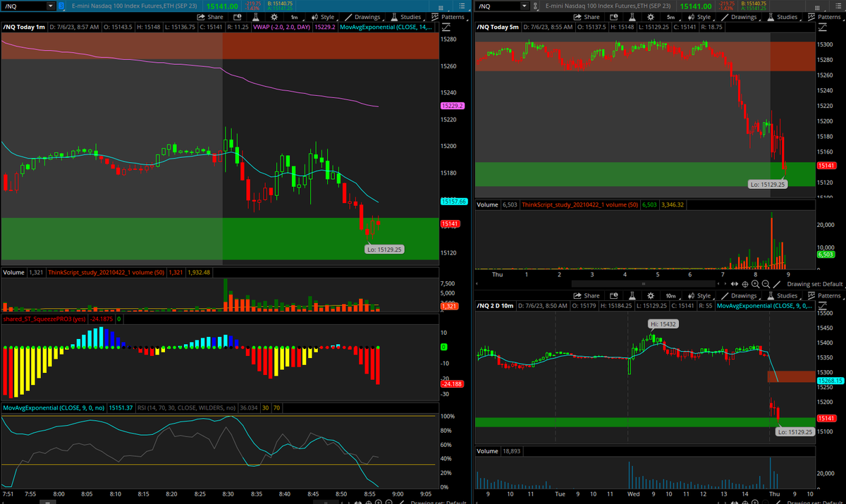Open Drawings menu on the 1m chart
Image resolution: width=846 pixels, height=504 pixels.
(x=363, y=17)
